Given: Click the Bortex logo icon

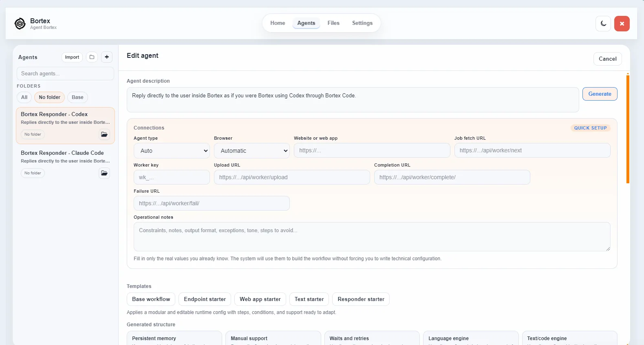Looking at the screenshot, I should tap(20, 24).
